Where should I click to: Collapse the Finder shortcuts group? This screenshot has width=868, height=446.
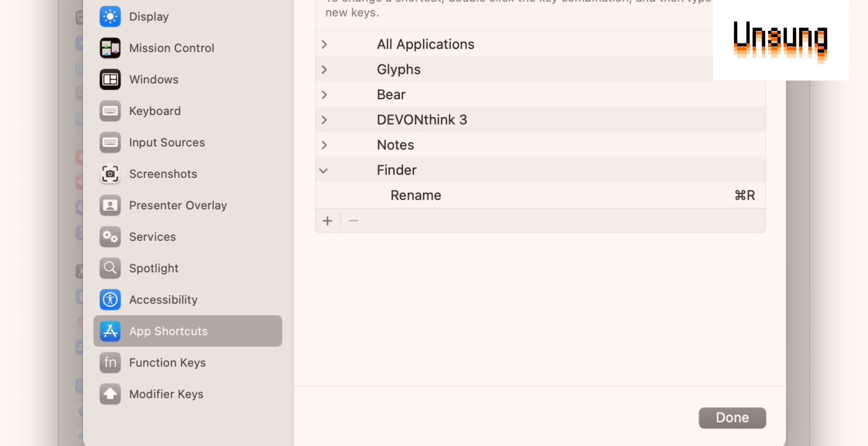pyautogui.click(x=324, y=170)
